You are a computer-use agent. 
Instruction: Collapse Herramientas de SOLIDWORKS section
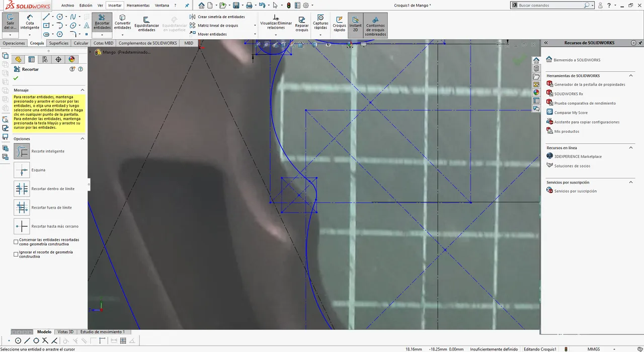(x=631, y=75)
